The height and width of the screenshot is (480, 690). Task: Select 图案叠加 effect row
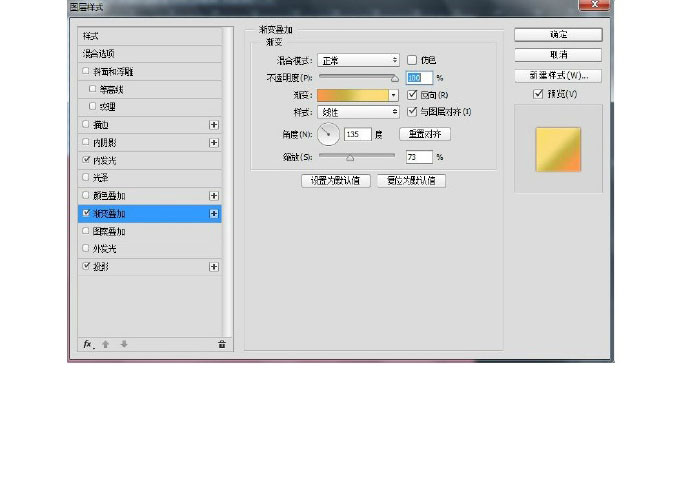[150, 231]
